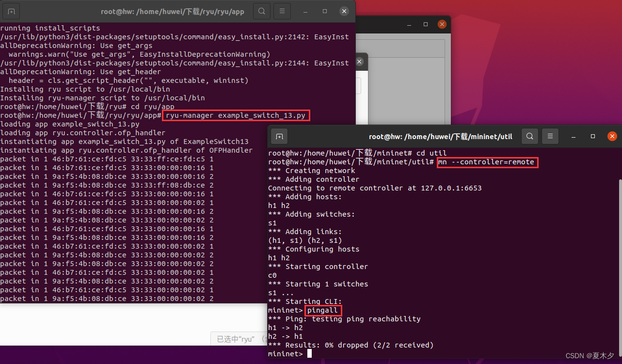Click the '*** Creating network' line
The image size is (622, 364).
click(x=312, y=171)
